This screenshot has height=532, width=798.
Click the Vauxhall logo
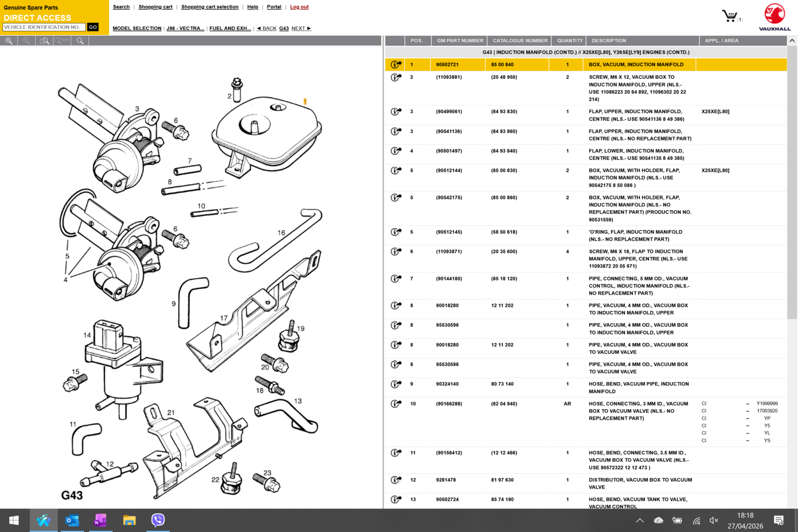coord(775,18)
